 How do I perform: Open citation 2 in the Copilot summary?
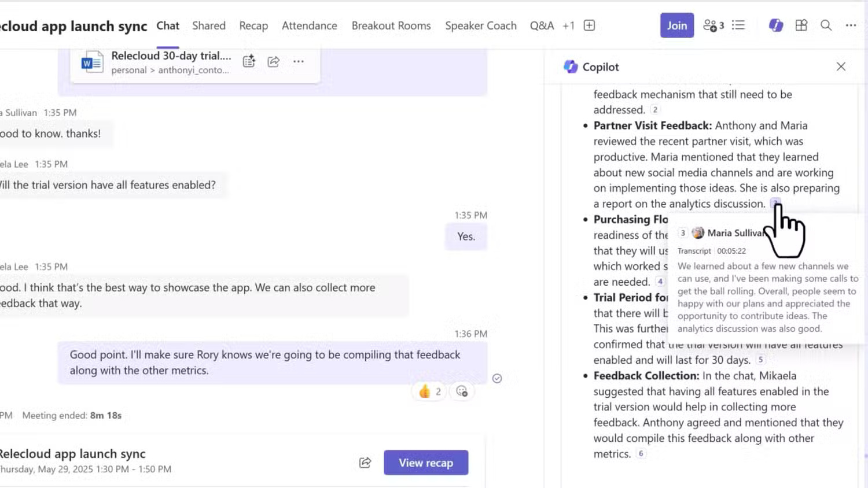coord(654,110)
